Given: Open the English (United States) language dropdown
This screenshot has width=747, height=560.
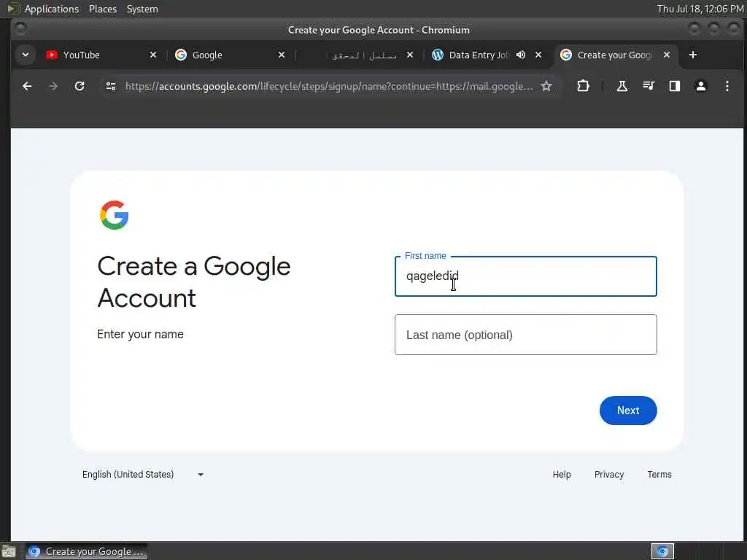Looking at the screenshot, I should coord(143,474).
